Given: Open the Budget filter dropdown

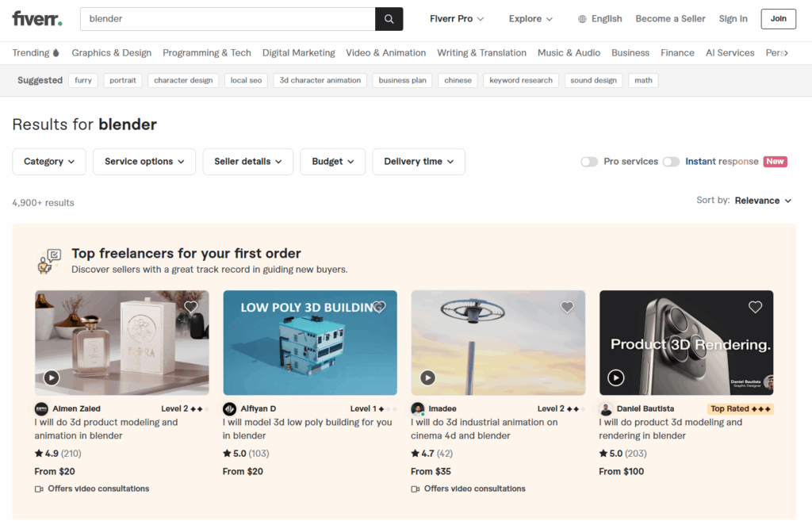Looking at the screenshot, I should tap(332, 161).
